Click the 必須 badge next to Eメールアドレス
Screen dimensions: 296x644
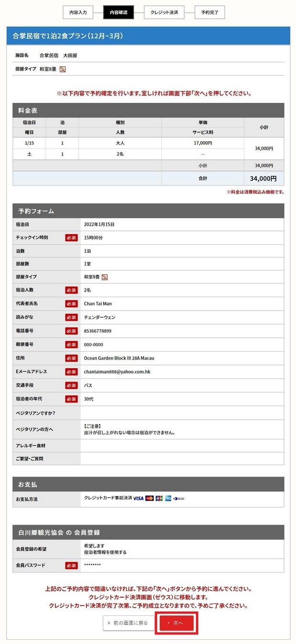click(71, 372)
